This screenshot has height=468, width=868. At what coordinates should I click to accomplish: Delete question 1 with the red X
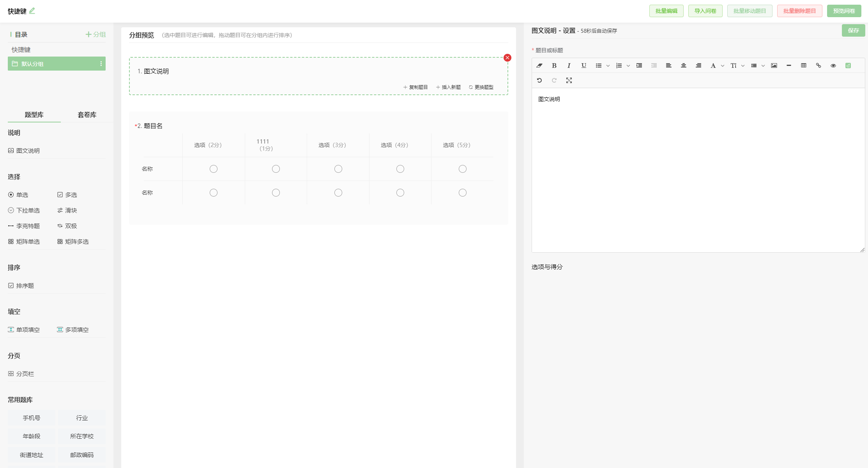tap(507, 58)
